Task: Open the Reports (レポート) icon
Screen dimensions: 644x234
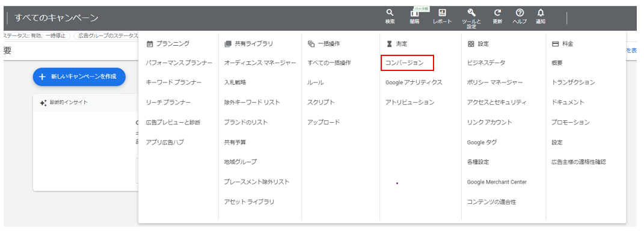Action: click(x=443, y=13)
